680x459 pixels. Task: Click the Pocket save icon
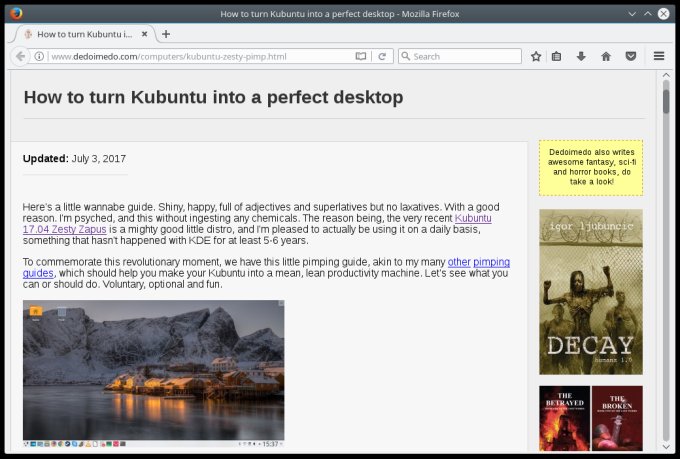(x=630, y=57)
